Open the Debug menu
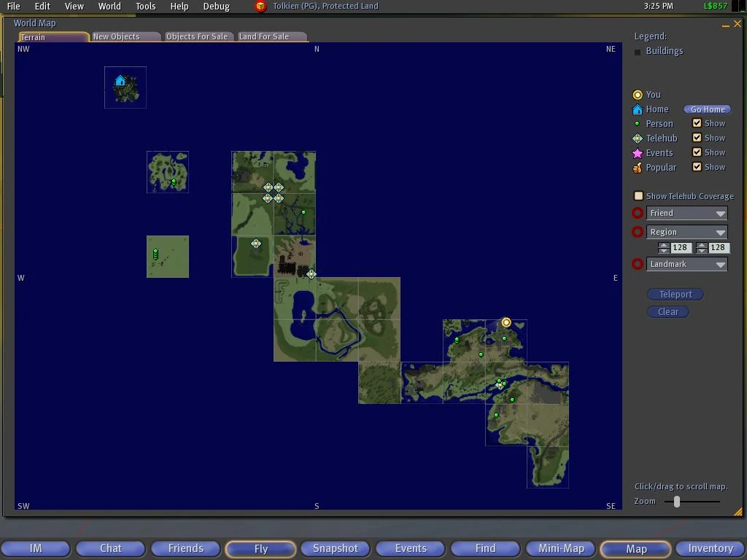Screen dimensions: 747x560 click(x=216, y=6)
